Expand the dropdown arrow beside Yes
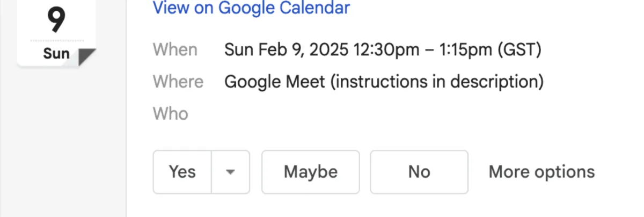Viewport: 644px width, 217px height. tap(231, 172)
